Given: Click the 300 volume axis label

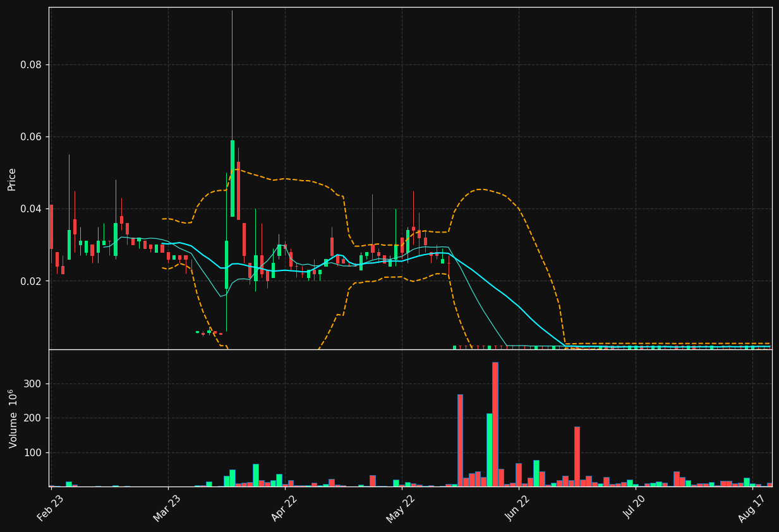Looking at the screenshot, I should pos(33,384).
